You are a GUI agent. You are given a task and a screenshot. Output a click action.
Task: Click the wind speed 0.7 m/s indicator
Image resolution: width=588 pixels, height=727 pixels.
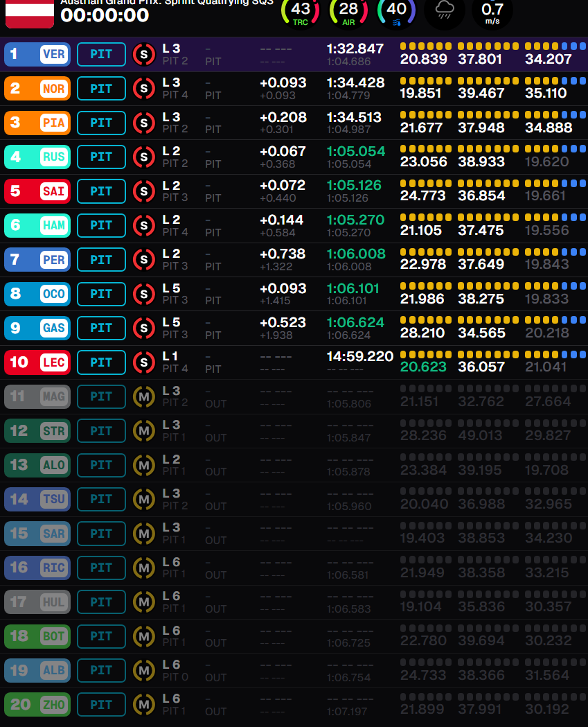492,12
